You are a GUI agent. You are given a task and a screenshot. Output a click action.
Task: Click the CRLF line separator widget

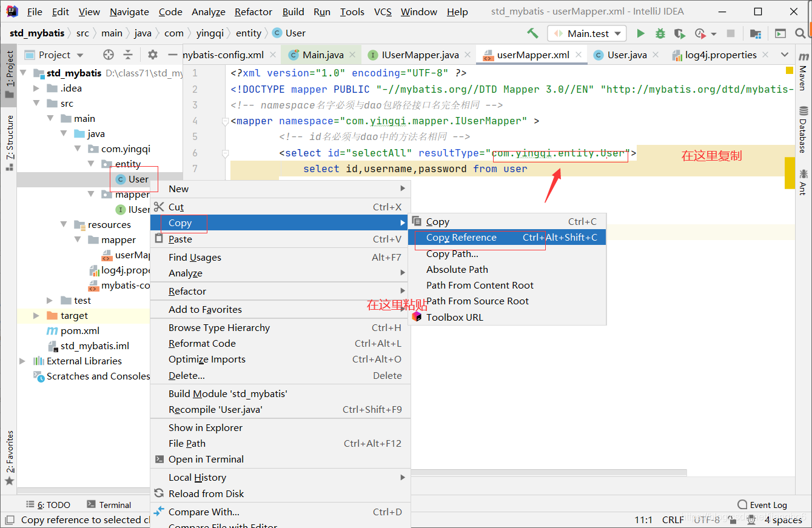(x=673, y=520)
